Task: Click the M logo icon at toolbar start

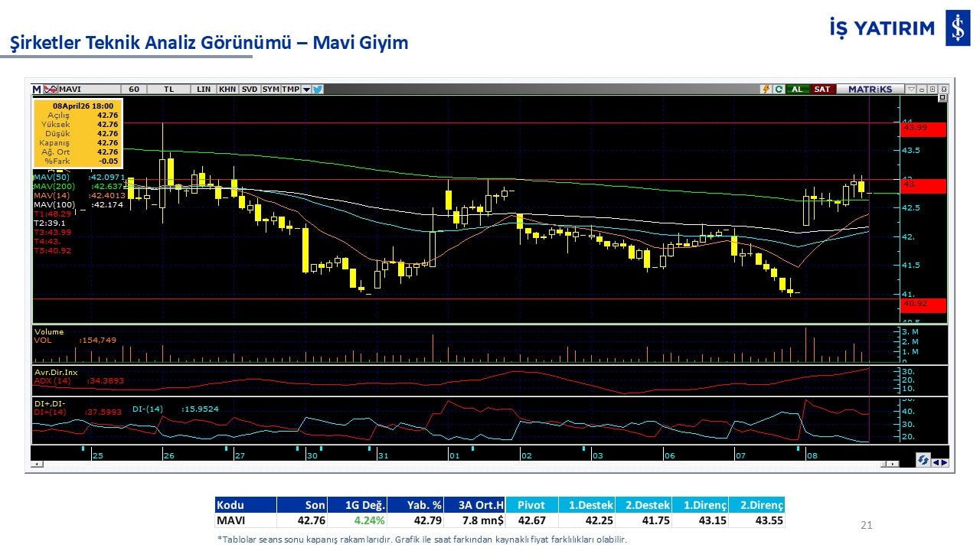Action: [x=36, y=90]
